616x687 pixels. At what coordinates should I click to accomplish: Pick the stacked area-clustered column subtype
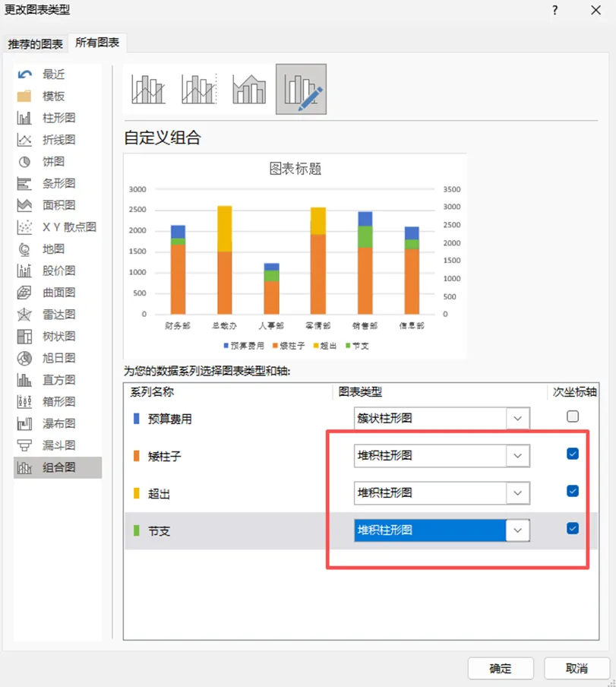250,90
